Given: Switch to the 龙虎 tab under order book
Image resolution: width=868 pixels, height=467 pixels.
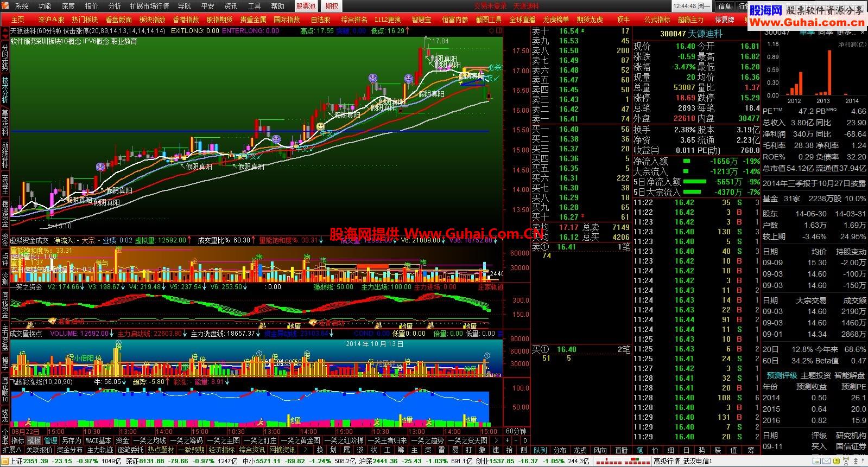Looking at the screenshot, I should pos(580,450).
